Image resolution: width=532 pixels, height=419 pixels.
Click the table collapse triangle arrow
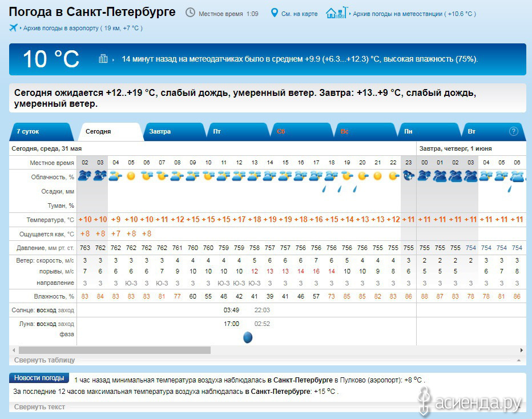click(x=519, y=360)
